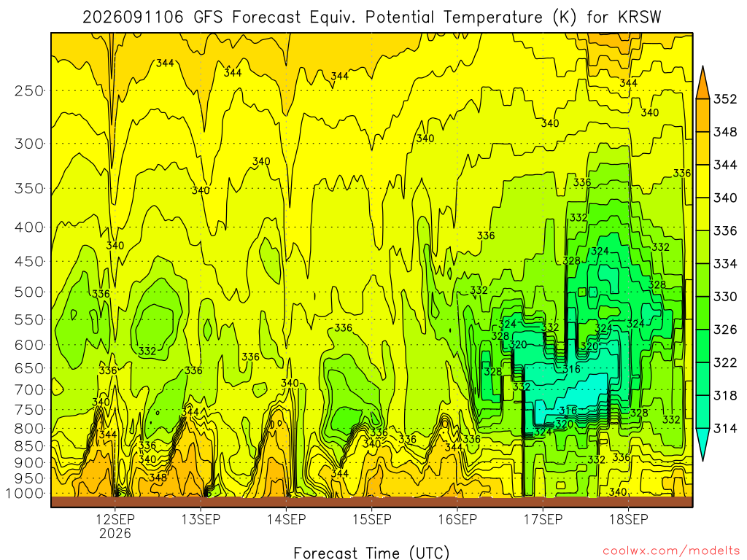Click the chart title mentioning KRSW

point(372,17)
